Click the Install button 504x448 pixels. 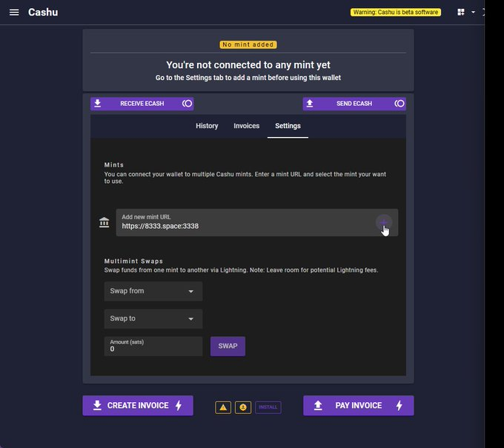[268, 407]
